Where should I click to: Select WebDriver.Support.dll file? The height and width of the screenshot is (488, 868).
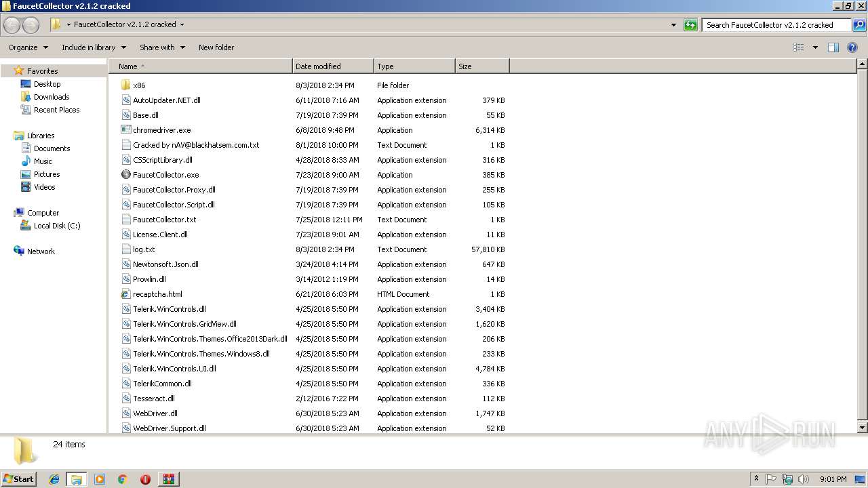170,428
